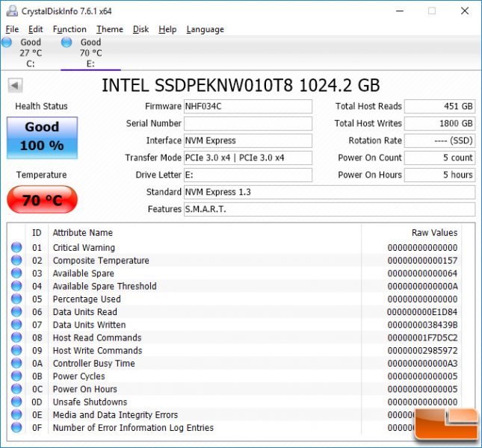Click status orb beside Unsafe Shutdowns row
Viewport: 482px width, 448px height.
click(16, 402)
